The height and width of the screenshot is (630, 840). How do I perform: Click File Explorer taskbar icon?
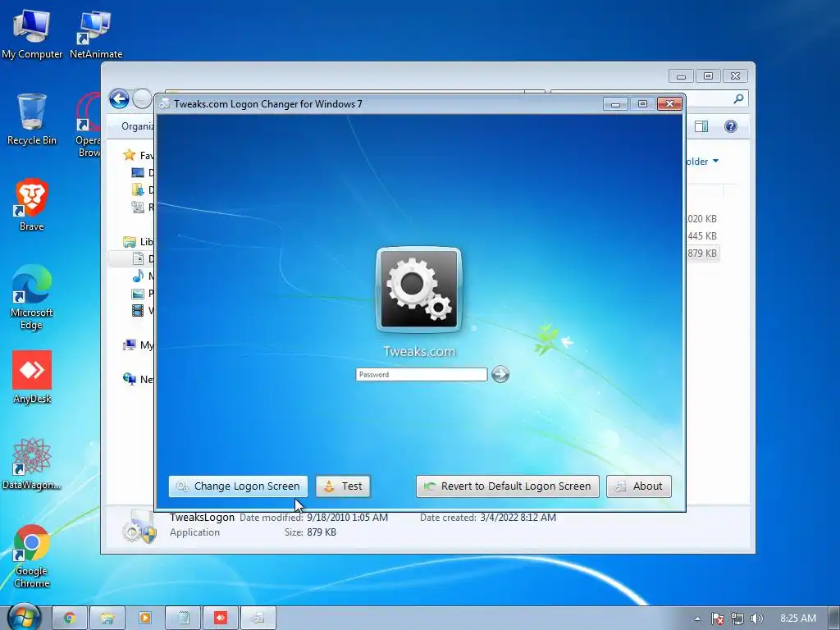tap(107, 618)
